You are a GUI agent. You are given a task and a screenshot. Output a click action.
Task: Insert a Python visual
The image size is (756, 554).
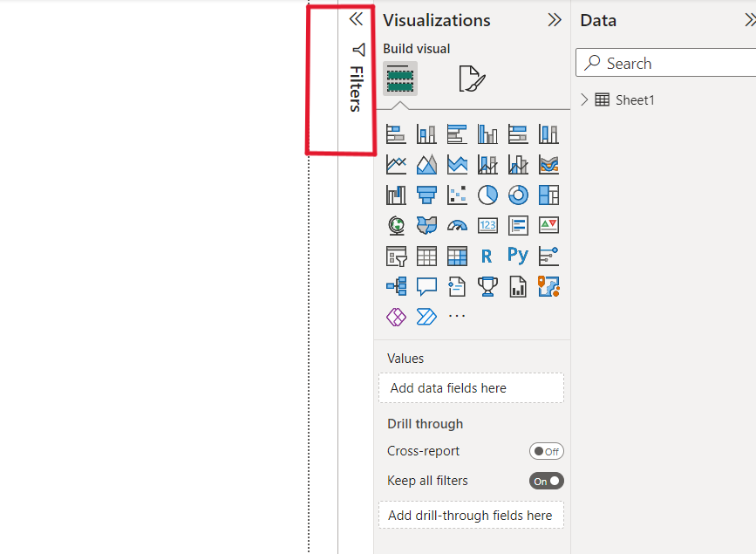pyautogui.click(x=518, y=256)
